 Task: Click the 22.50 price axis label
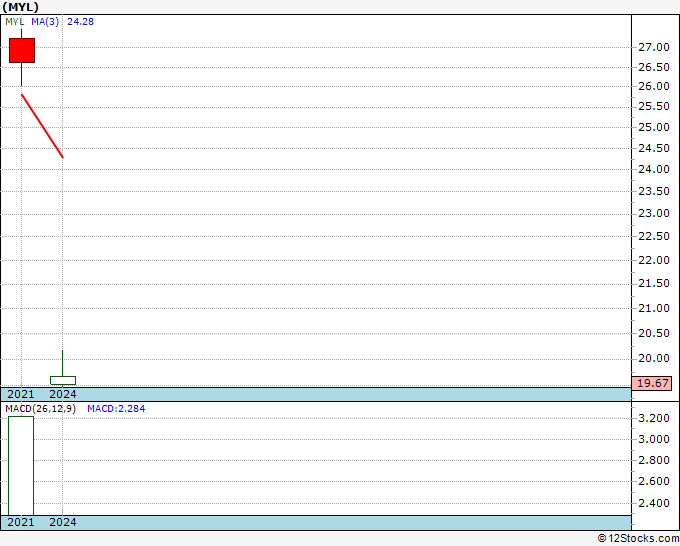654,236
